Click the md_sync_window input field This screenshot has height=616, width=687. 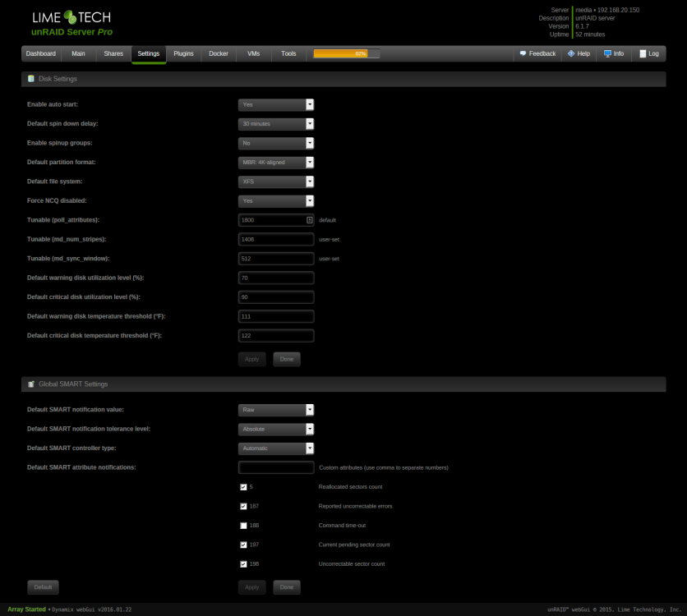click(x=276, y=259)
